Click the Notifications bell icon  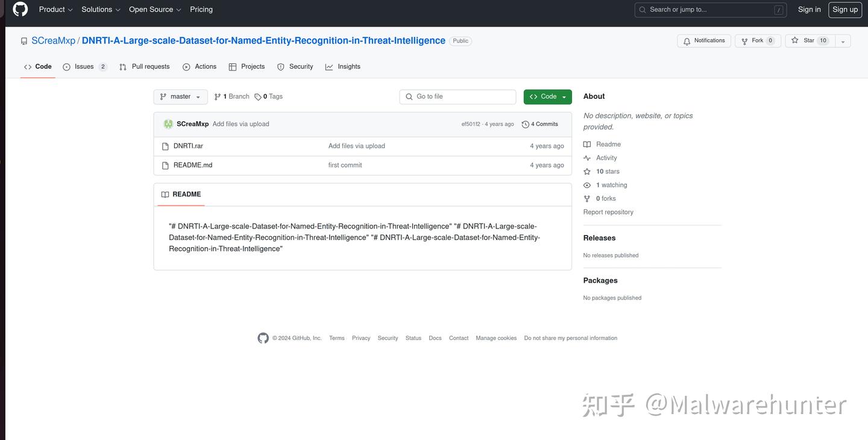(687, 41)
